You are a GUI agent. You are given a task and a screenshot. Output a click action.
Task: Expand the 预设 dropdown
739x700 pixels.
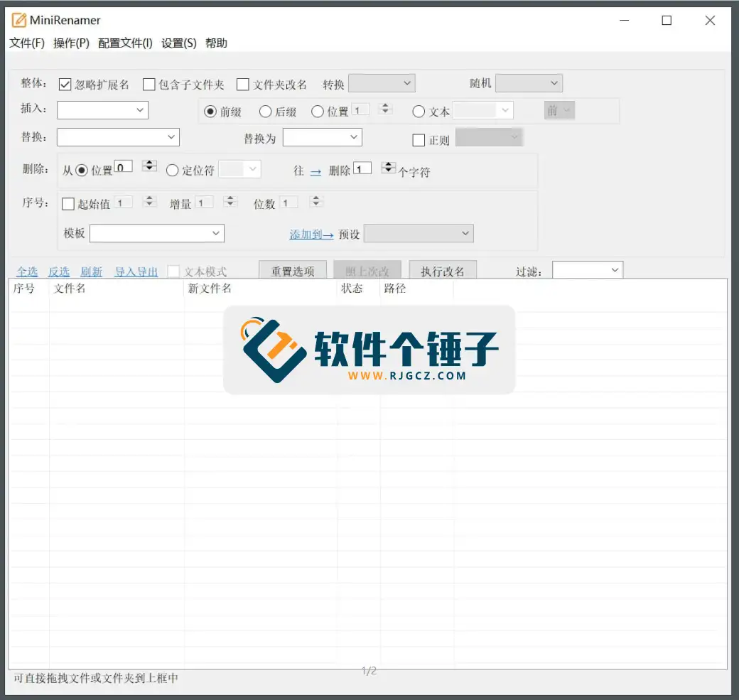pyautogui.click(x=419, y=233)
